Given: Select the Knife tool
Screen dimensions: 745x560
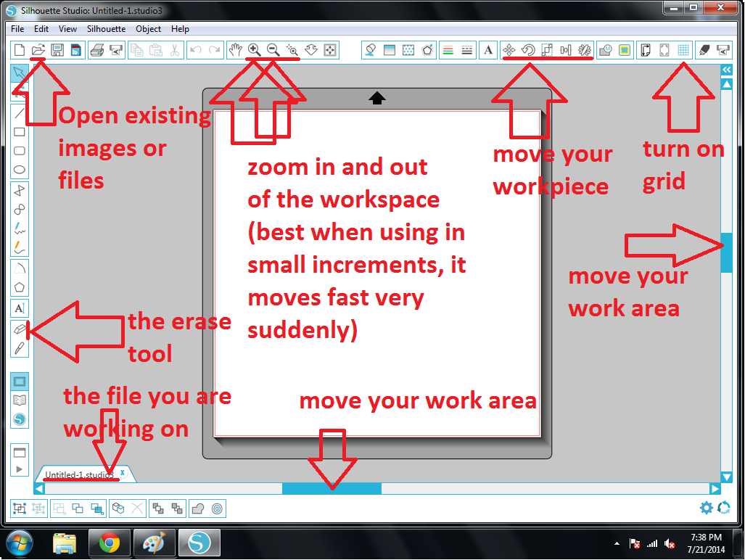Looking at the screenshot, I should point(19,348).
